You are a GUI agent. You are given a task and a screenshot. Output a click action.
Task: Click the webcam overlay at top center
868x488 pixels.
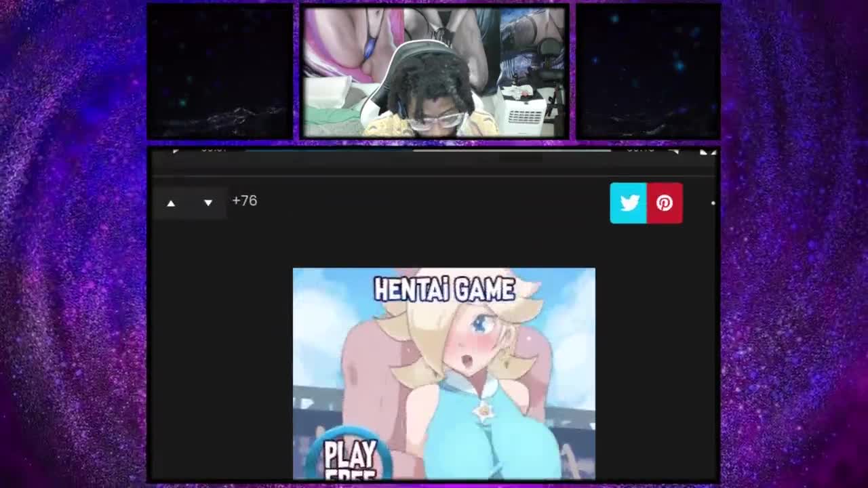(434, 73)
